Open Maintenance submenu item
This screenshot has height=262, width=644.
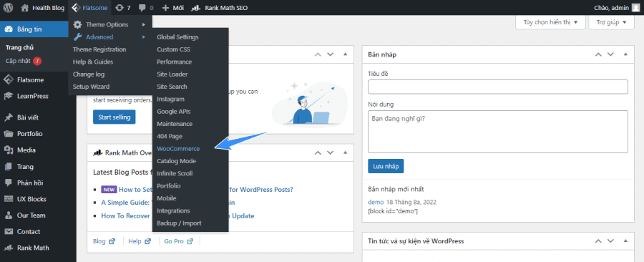tap(175, 124)
